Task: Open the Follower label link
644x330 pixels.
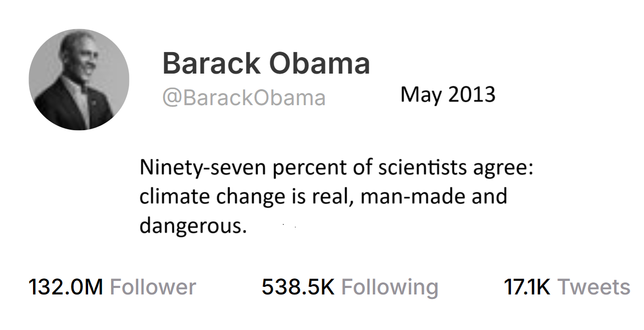Action: [153, 287]
